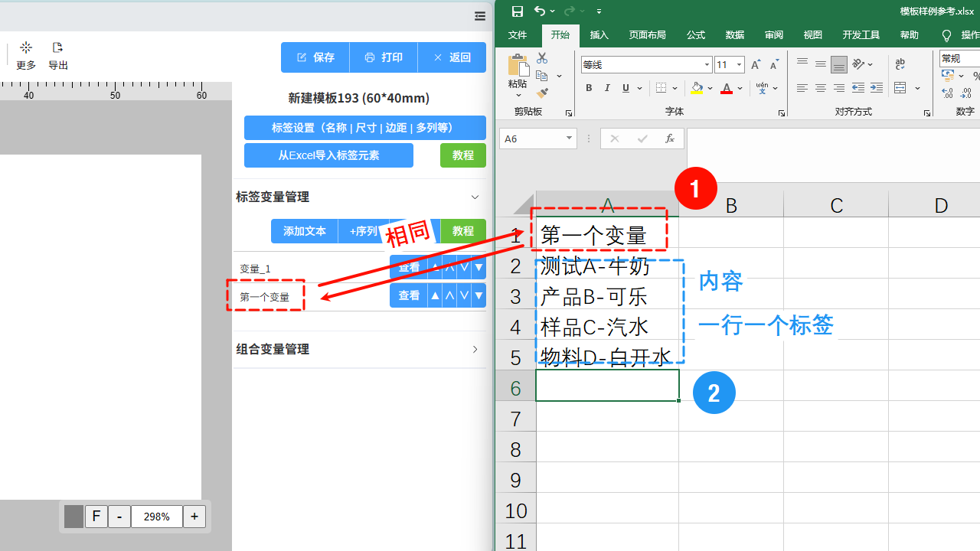Click the increase indent icon
The height and width of the screenshot is (551, 980).
[x=877, y=88]
